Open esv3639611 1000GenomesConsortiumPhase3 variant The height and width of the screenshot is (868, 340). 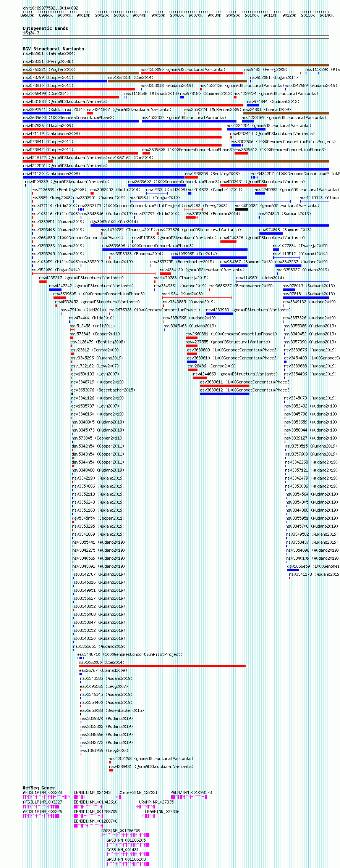coord(246,382)
